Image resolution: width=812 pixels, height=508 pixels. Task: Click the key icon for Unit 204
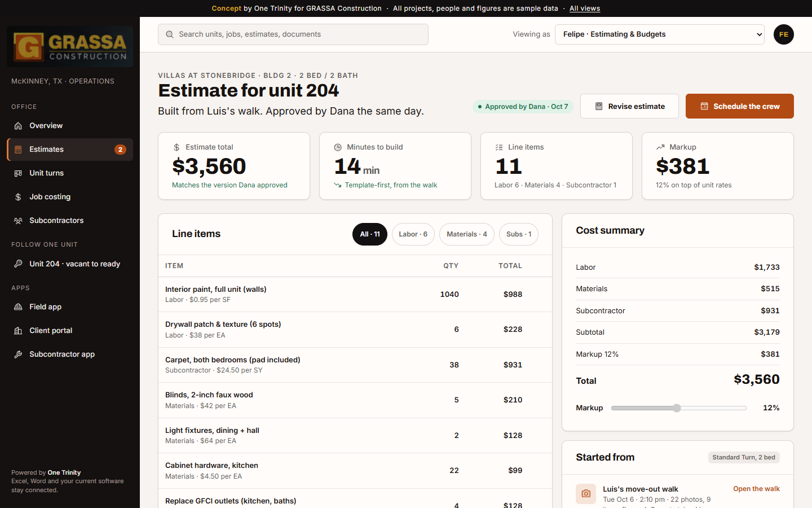pos(18,264)
